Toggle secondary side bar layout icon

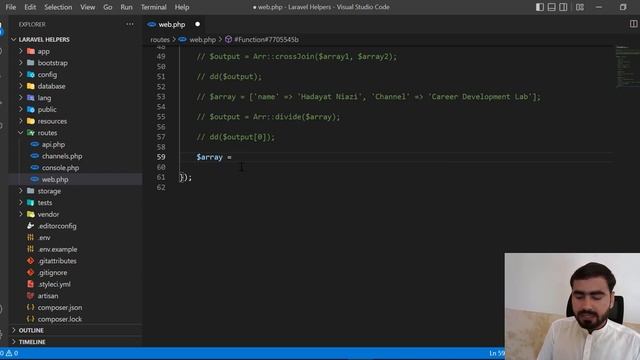pos(563,7)
